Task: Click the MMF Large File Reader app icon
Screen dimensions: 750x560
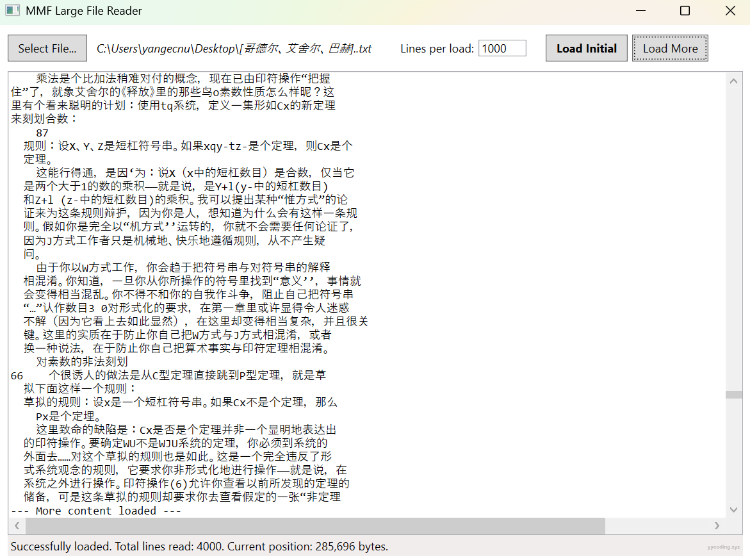Action: coord(12,10)
